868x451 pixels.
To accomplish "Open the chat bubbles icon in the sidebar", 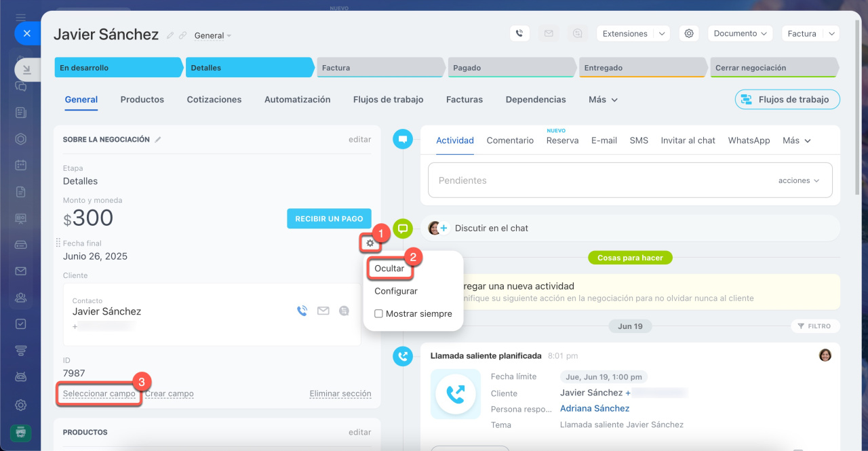I will [21, 86].
